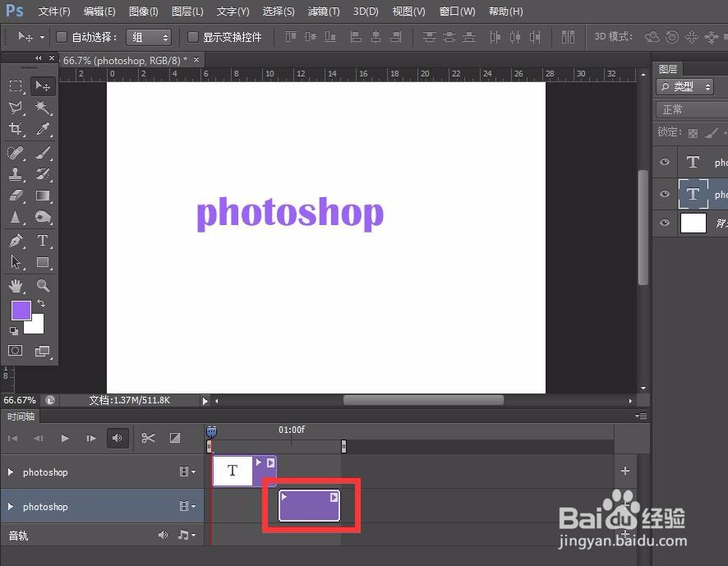The height and width of the screenshot is (566, 728).
Task: Select the Rectangle shape tool
Action: [43, 262]
